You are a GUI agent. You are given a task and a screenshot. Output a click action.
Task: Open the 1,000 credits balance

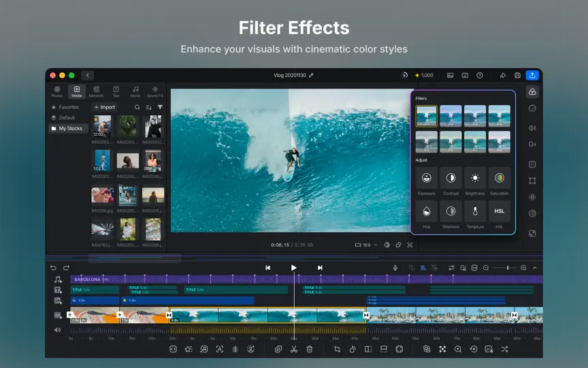[424, 75]
